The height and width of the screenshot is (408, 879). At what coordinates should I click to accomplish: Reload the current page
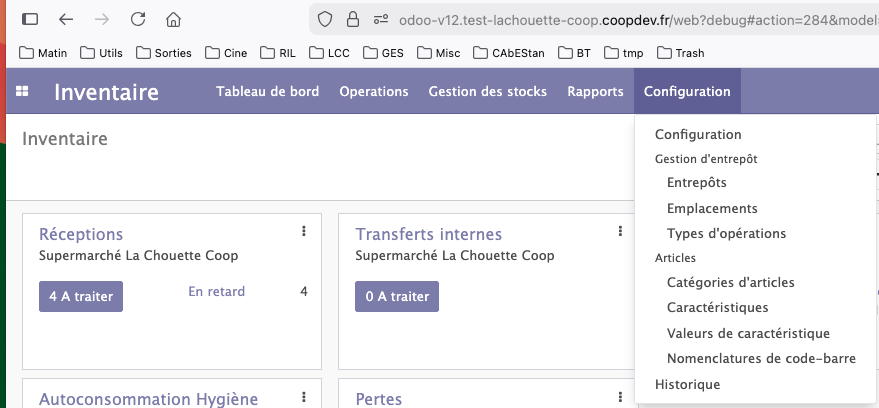click(138, 19)
